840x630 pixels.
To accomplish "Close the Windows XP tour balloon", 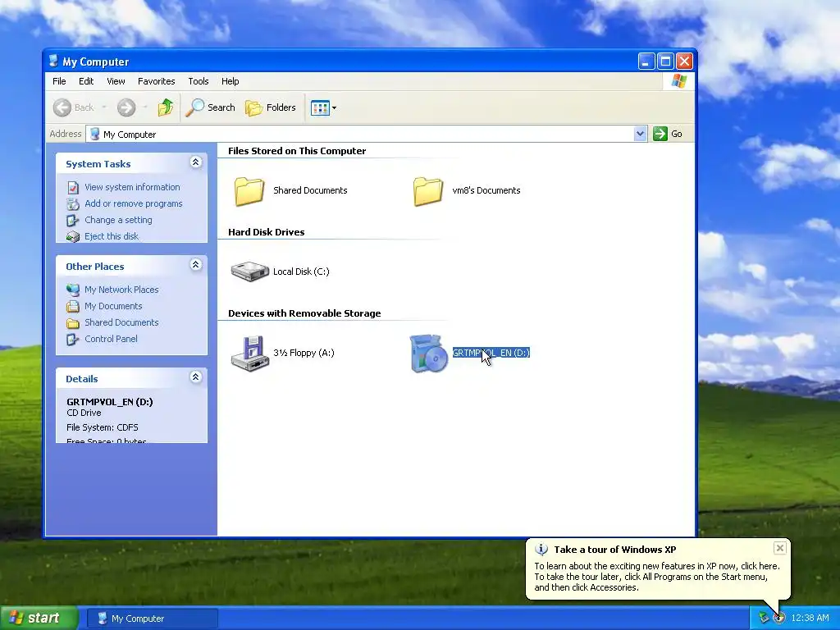I will (780, 547).
